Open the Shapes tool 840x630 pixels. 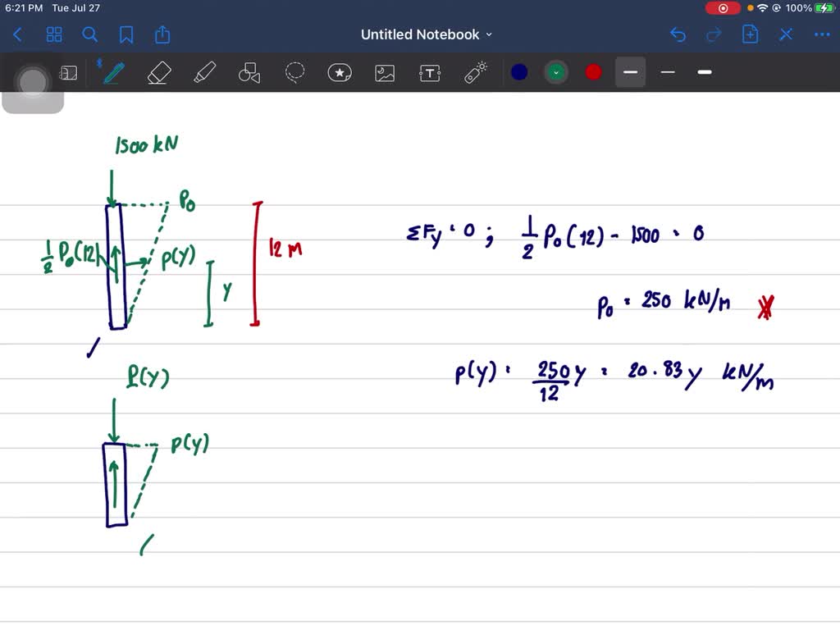pos(249,72)
